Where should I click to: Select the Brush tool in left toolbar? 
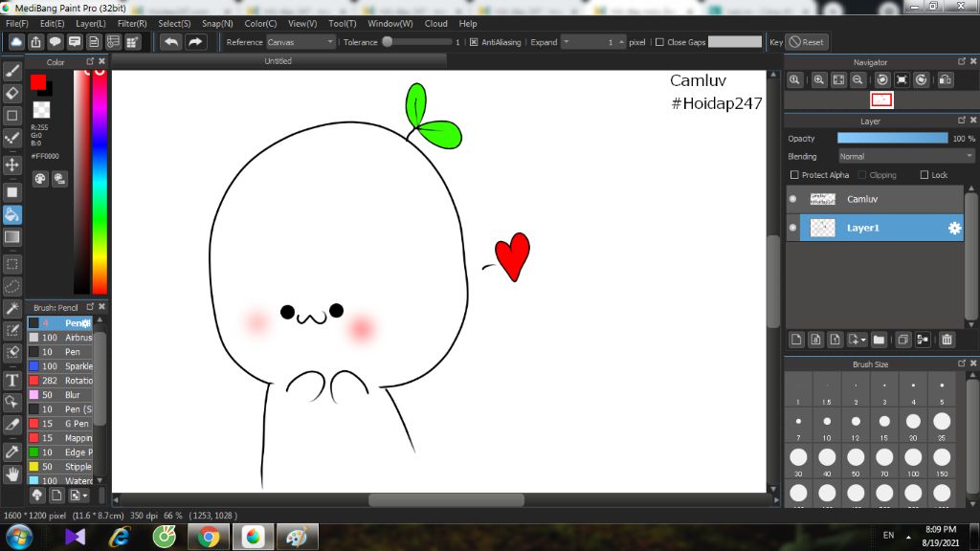[x=11, y=71]
